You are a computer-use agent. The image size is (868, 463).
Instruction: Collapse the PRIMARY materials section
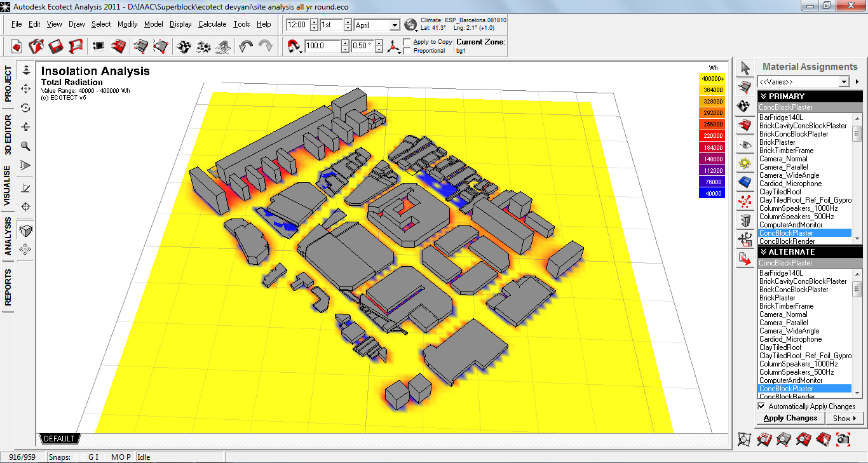pos(763,97)
